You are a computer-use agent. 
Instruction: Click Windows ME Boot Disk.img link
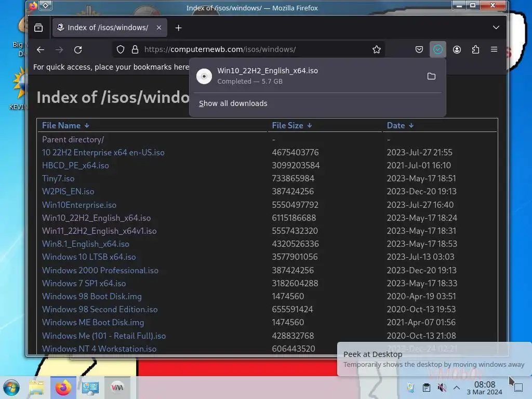[x=93, y=322]
